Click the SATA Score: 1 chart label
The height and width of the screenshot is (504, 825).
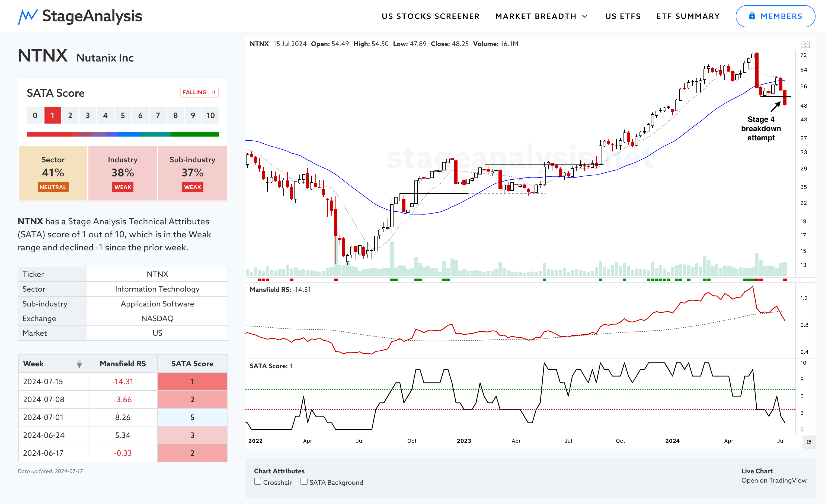pyautogui.click(x=271, y=366)
